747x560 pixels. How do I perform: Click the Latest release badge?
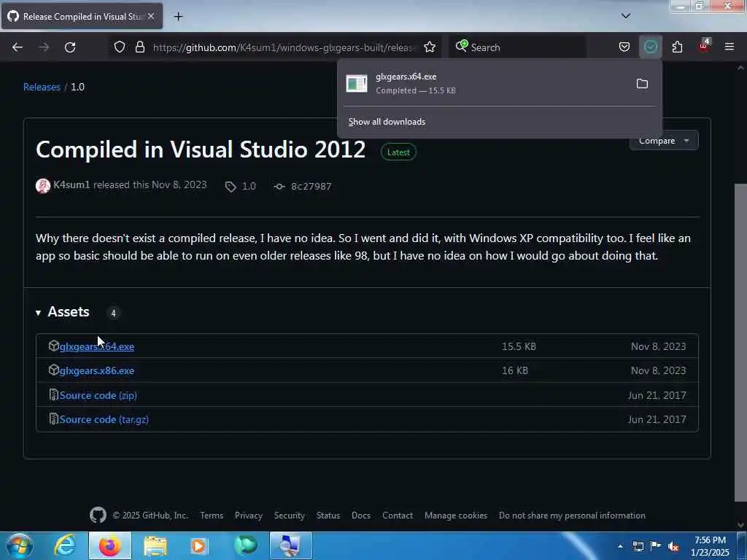(398, 152)
